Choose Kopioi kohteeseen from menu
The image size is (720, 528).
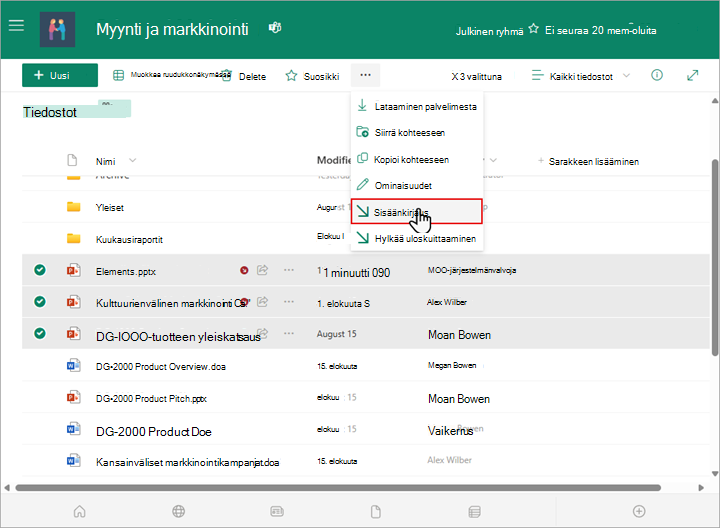[417, 159]
